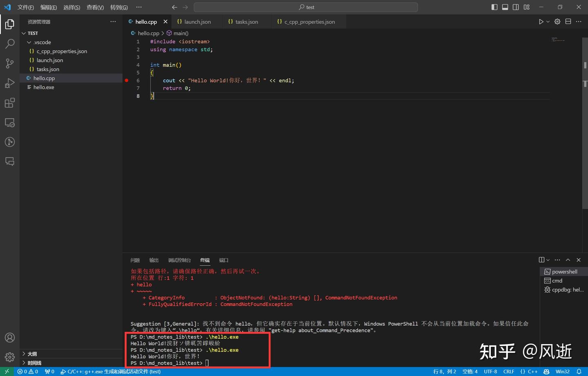Image resolution: width=588 pixels, height=376 pixels.
Task: Open the Remote Explorer view
Action: (9, 122)
